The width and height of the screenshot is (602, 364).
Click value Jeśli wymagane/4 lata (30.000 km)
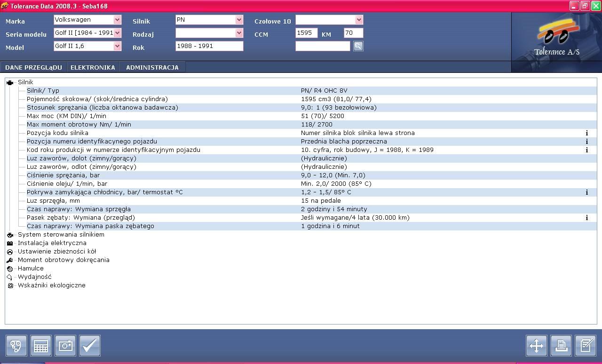pos(355,218)
